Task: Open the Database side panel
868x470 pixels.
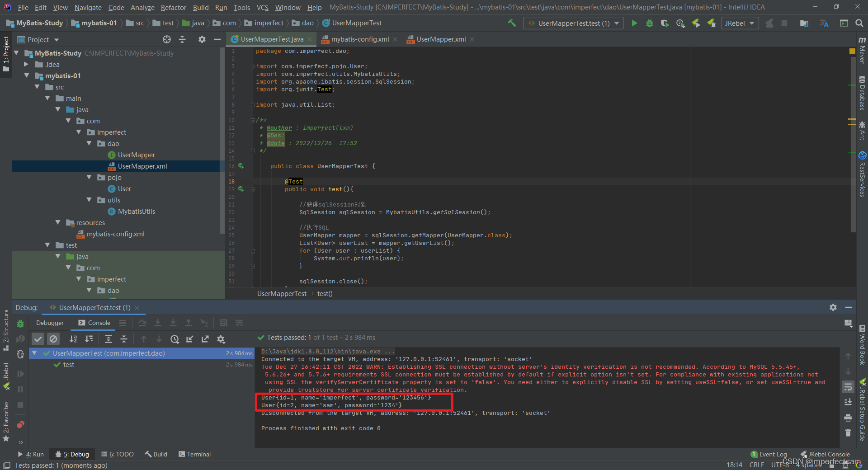Action: pyautogui.click(x=862, y=94)
